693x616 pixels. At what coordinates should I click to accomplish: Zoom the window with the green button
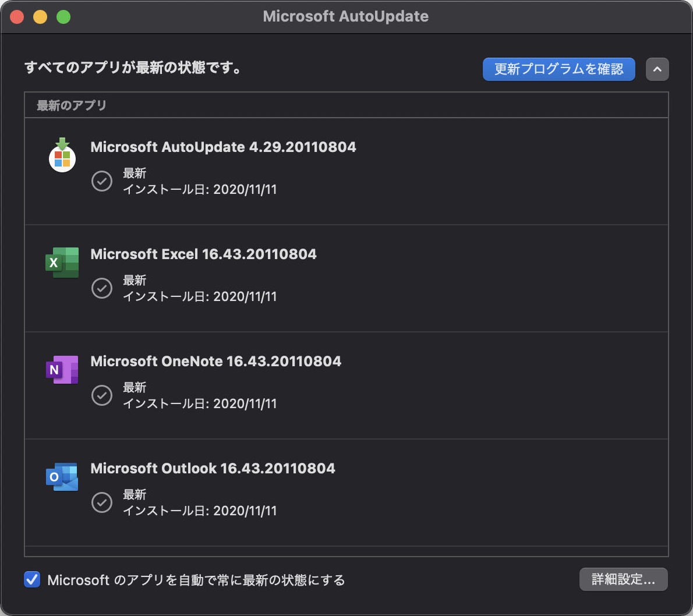click(63, 17)
